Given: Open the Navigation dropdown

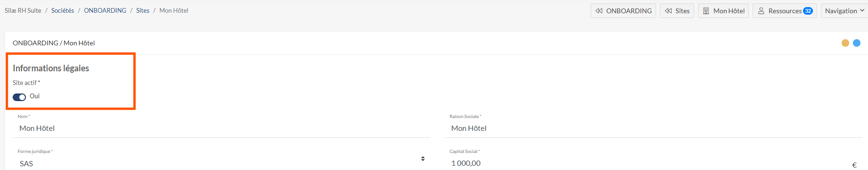Looking at the screenshot, I should pyautogui.click(x=844, y=11).
